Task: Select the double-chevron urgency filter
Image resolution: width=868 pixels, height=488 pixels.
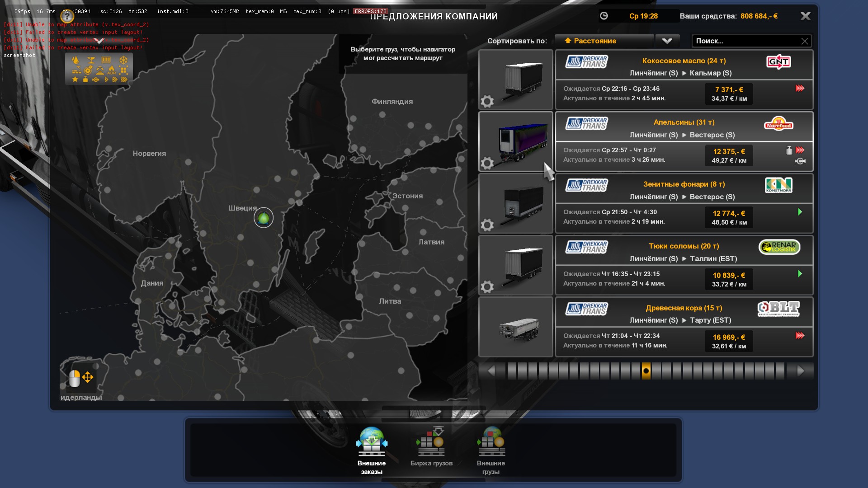Action: click(x=115, y=80)
